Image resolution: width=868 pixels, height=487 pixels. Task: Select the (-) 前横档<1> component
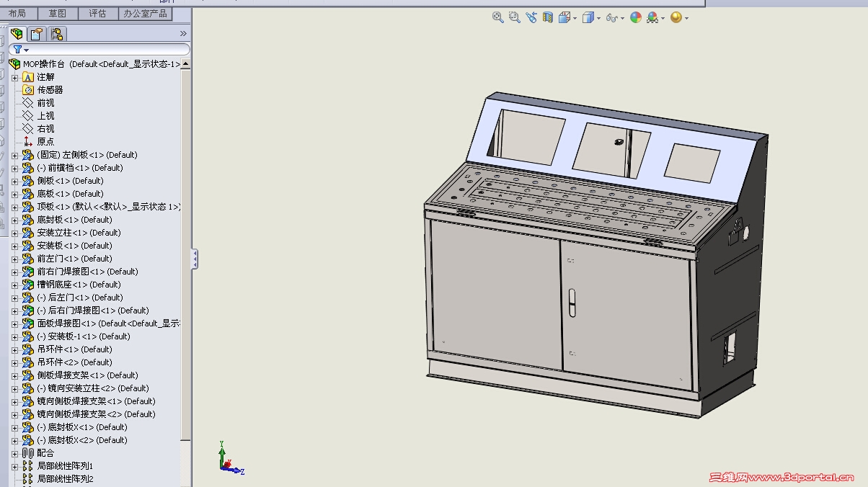coord(80,168)
